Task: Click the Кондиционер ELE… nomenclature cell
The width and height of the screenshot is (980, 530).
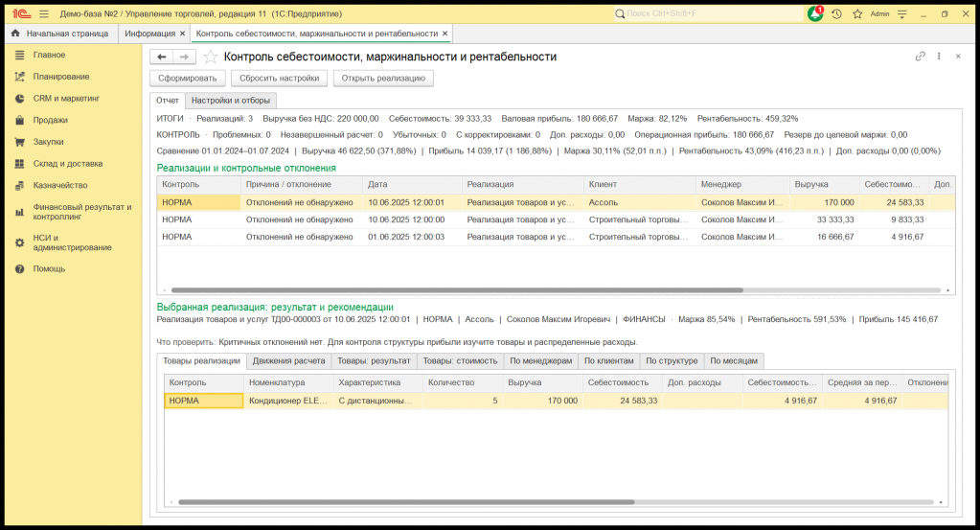Action: pos(288,401)
